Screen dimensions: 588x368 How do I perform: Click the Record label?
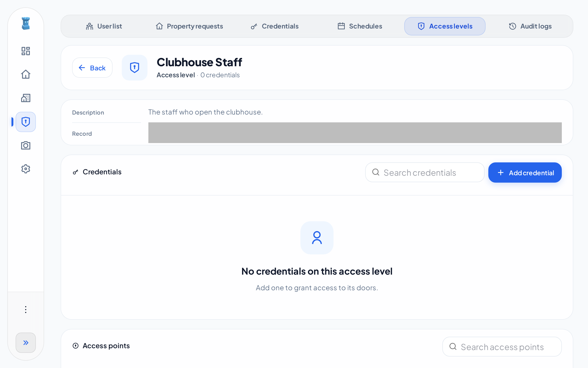(x=82, y=134)
